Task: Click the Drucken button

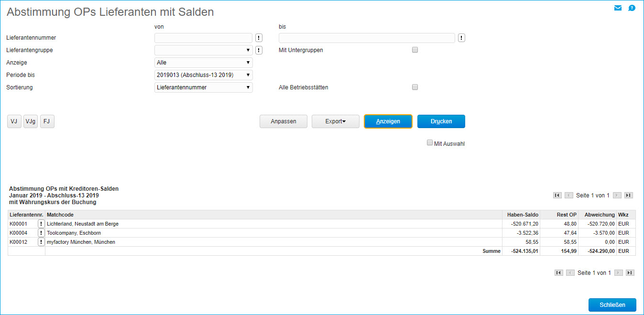Action: pyautogui.click(x=441, y=121)
